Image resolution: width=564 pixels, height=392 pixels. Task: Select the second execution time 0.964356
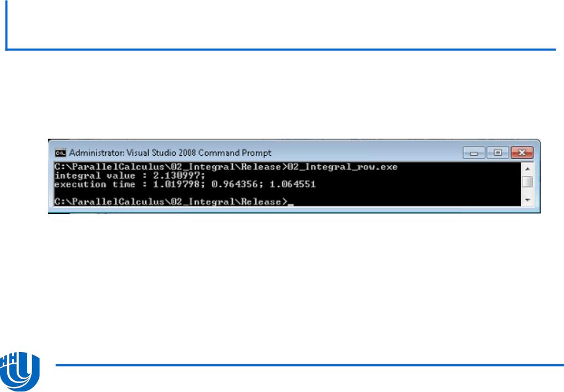pyautogui.click(x=235, y=185)
